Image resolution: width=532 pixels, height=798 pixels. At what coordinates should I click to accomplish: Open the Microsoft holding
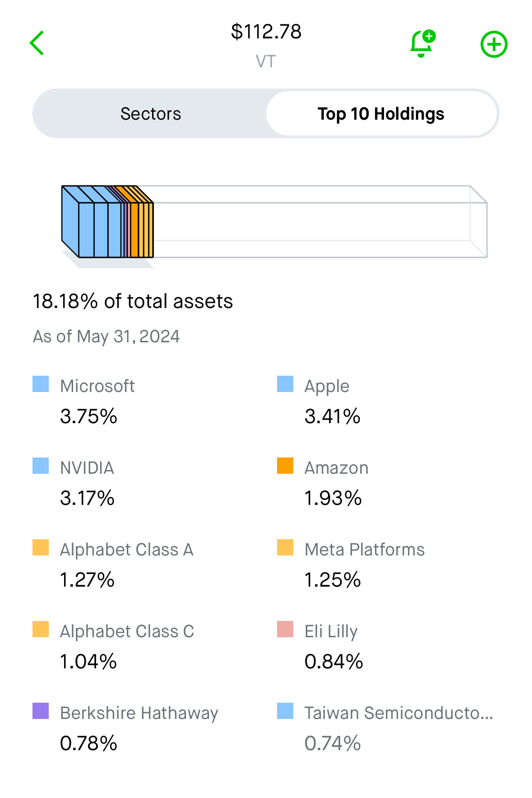click(97, 387)
